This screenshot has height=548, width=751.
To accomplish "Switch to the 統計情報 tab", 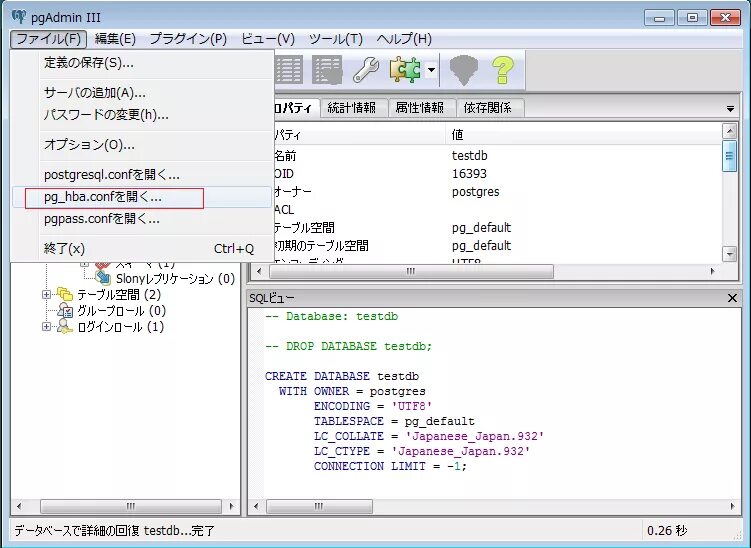I will coord(352,108).
